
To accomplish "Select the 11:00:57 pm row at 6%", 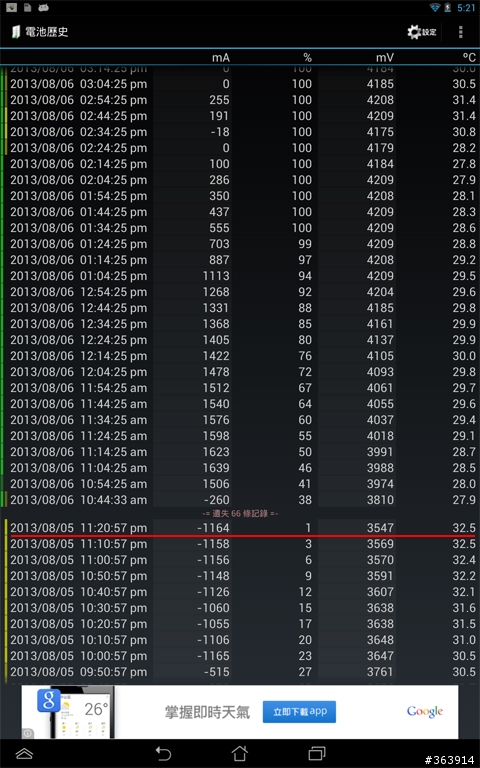I will pyautogui.click(x=240, y=560).
